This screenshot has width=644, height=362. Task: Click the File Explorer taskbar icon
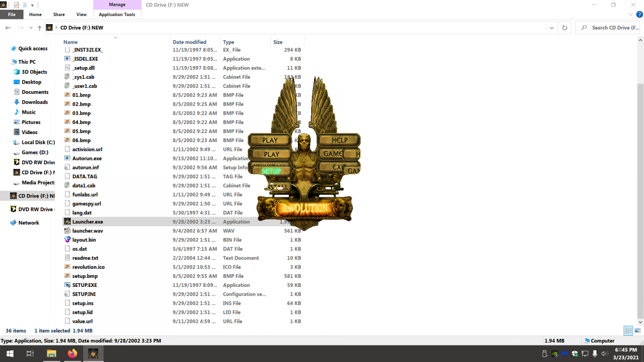51,353
